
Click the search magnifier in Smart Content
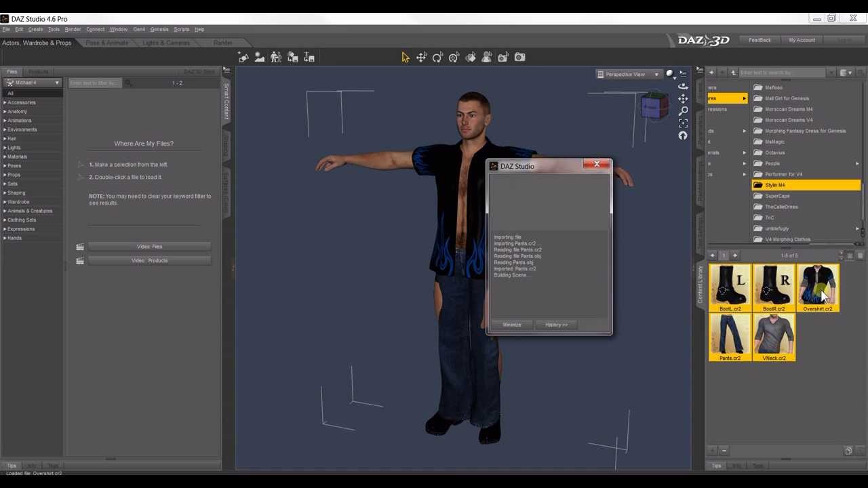pos(127,83)
